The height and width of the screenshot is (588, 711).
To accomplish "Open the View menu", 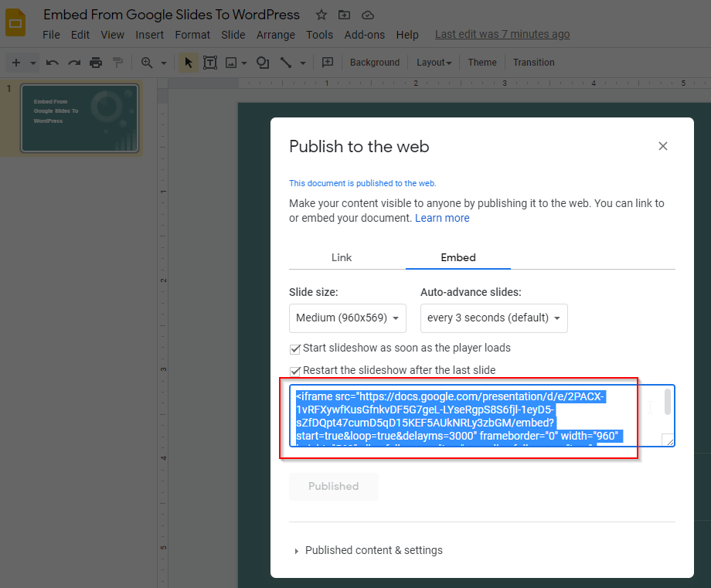I will click(113, 35).
